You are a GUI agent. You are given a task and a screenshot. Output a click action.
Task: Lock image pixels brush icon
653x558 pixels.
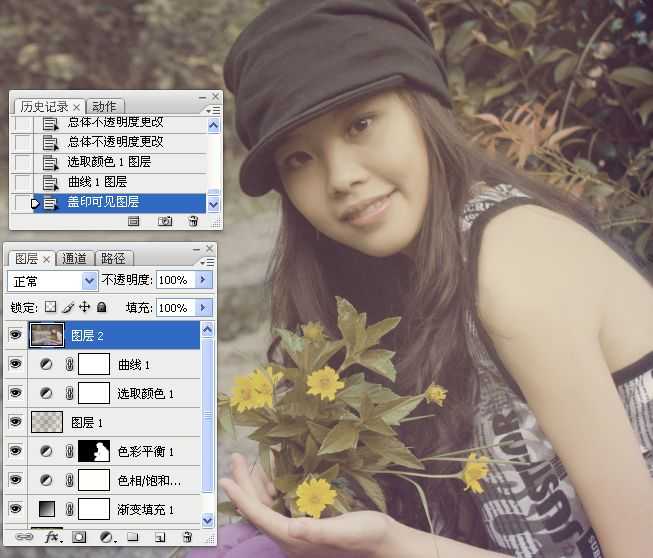[x=68, y=307]
